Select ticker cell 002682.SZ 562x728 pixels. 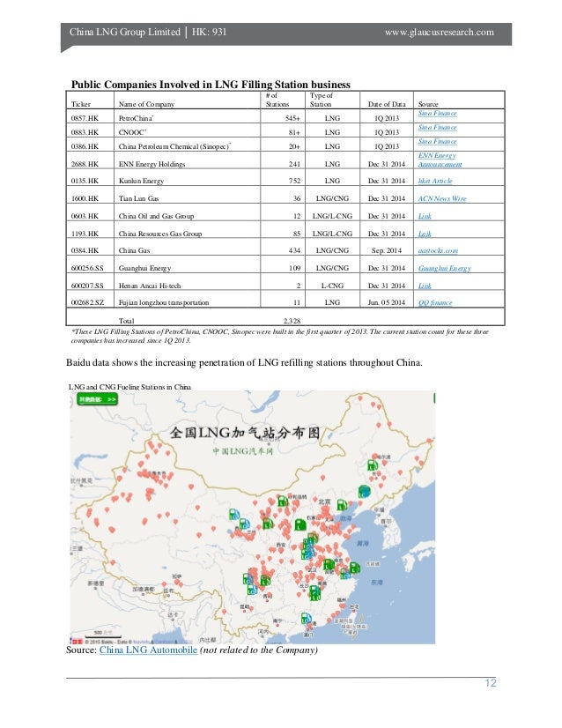point(87,302)
